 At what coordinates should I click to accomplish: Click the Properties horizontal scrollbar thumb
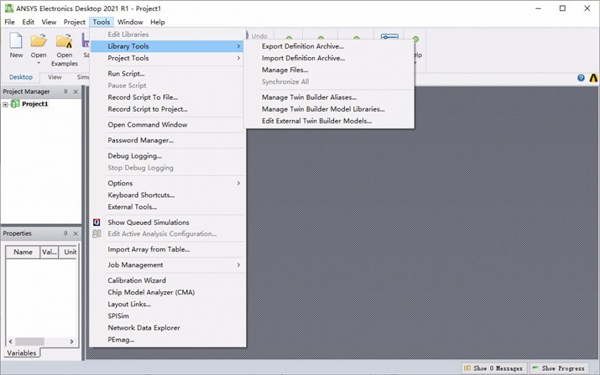pyautogui.click(x=30, y=341)
